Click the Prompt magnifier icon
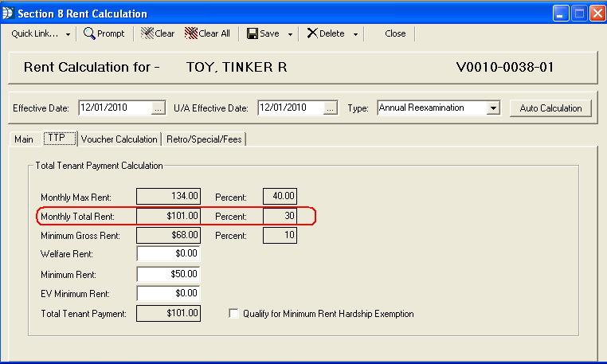 [x=89, y=33]
